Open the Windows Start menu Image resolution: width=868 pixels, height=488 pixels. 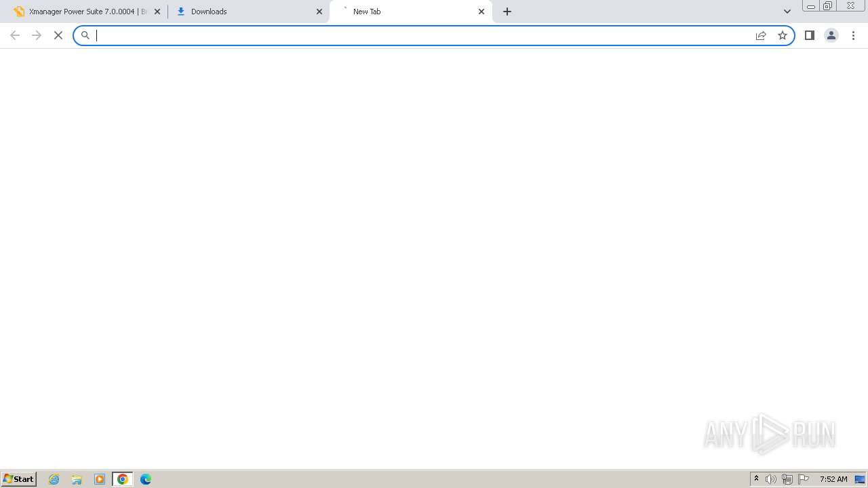[19, 479]
